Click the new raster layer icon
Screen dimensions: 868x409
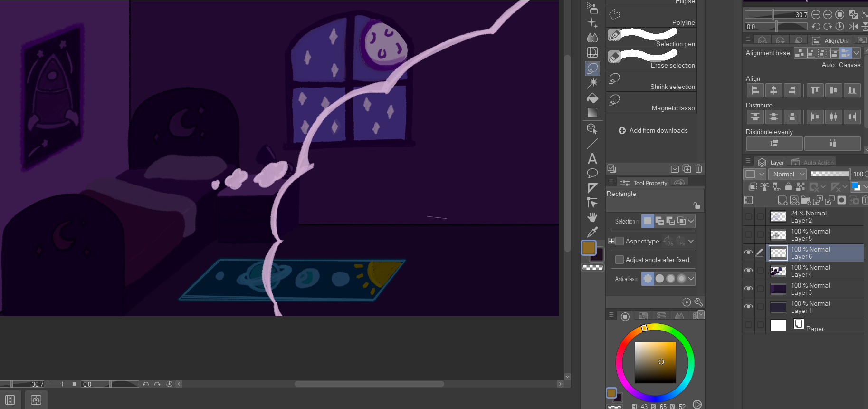[782, 200]
